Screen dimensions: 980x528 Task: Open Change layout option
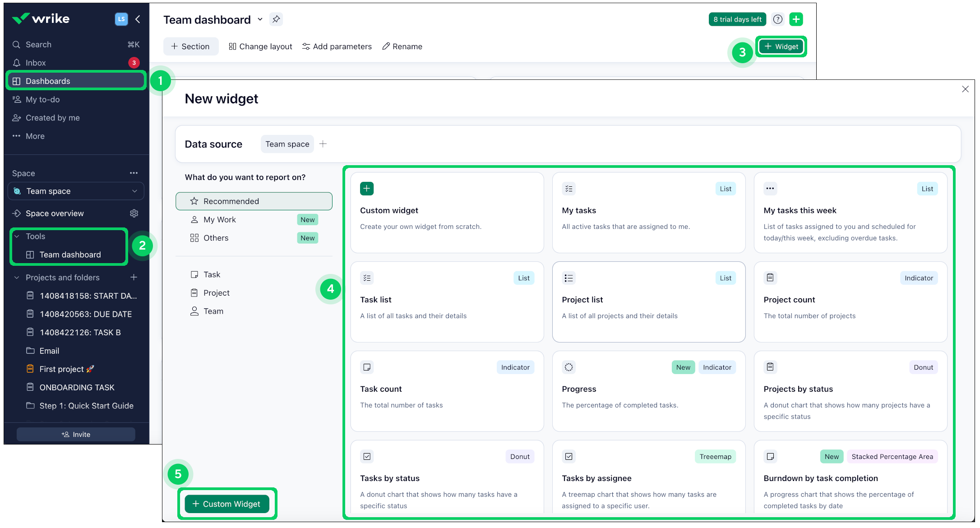pyautogui.click(x=260, y=46)
